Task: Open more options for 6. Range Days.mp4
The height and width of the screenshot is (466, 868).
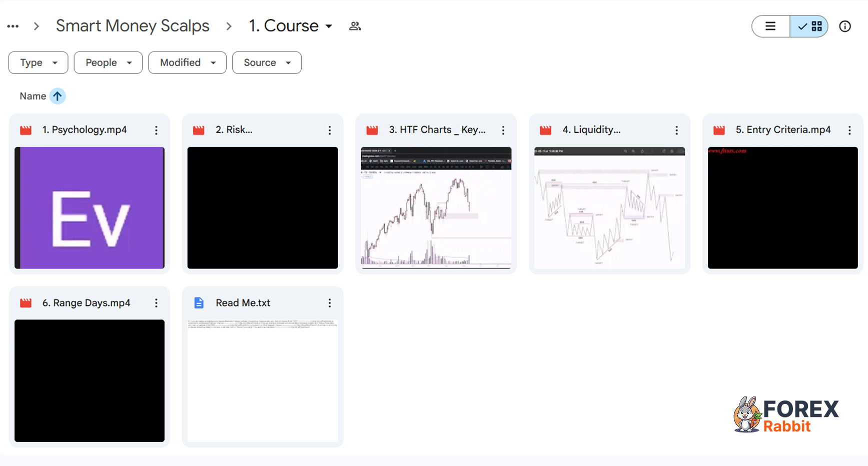Action: [156, 303]
